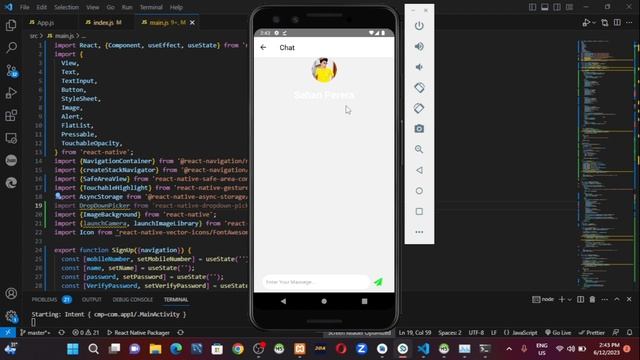
Task: Open run dropdown arrow in editor title
Action: pos(594,23)
